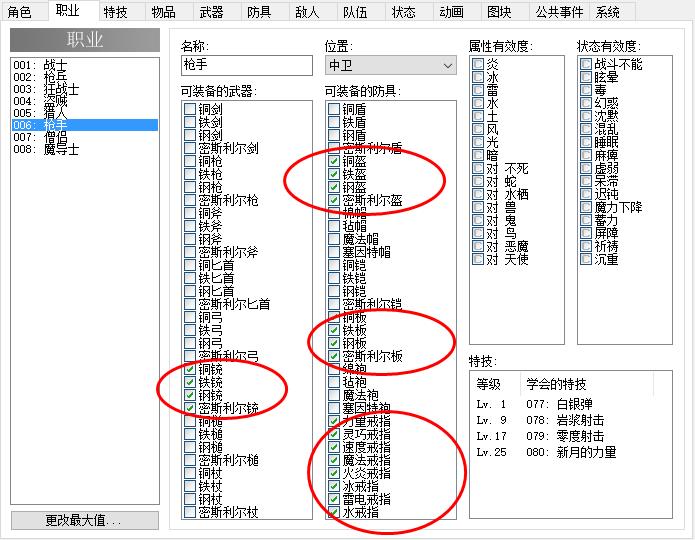Check the 密斯利尔匕首 weapon checkbox
695x540 pixels.
point(190,304)
